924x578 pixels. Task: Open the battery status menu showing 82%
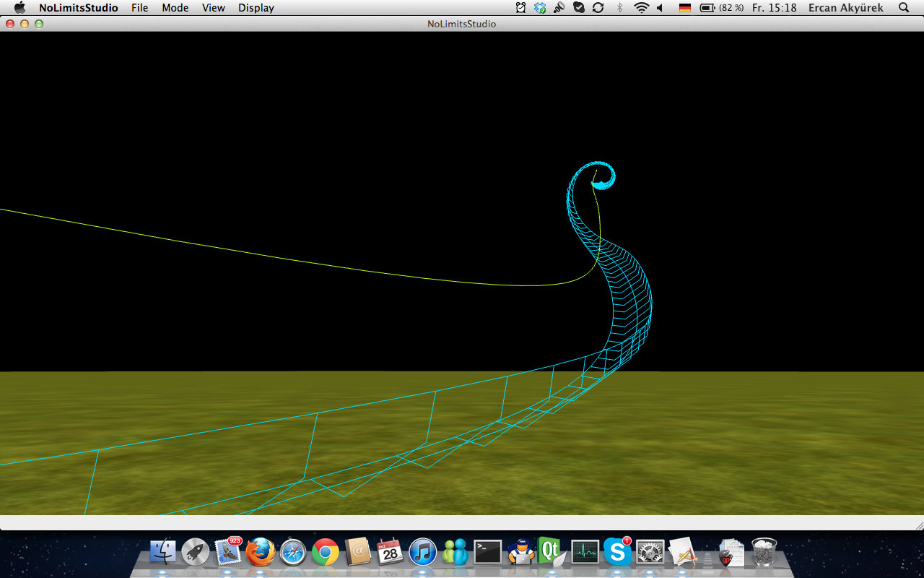click(x=722, y=8)
